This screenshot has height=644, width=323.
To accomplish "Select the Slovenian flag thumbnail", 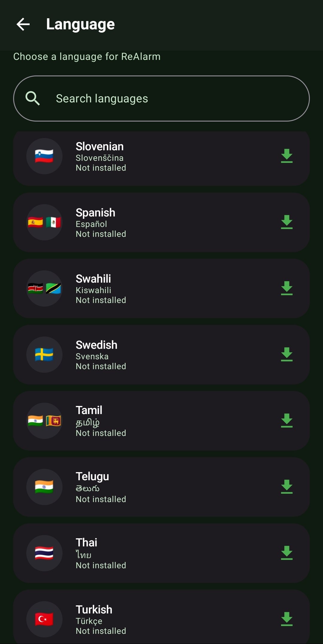I will 44,156.
